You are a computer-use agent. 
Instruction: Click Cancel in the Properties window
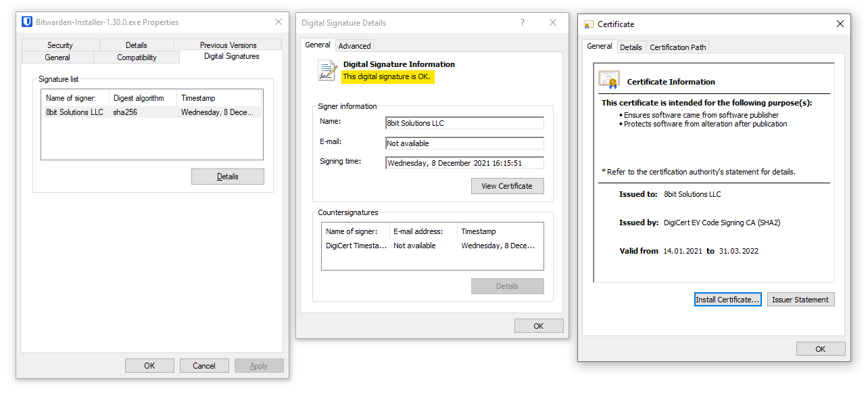point(204,365)
